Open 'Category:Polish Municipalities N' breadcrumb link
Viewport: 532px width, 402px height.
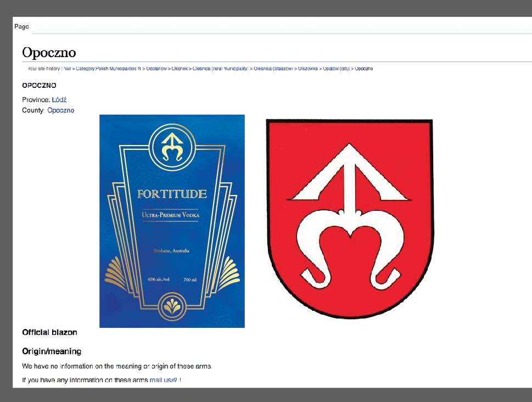(108, 69)
